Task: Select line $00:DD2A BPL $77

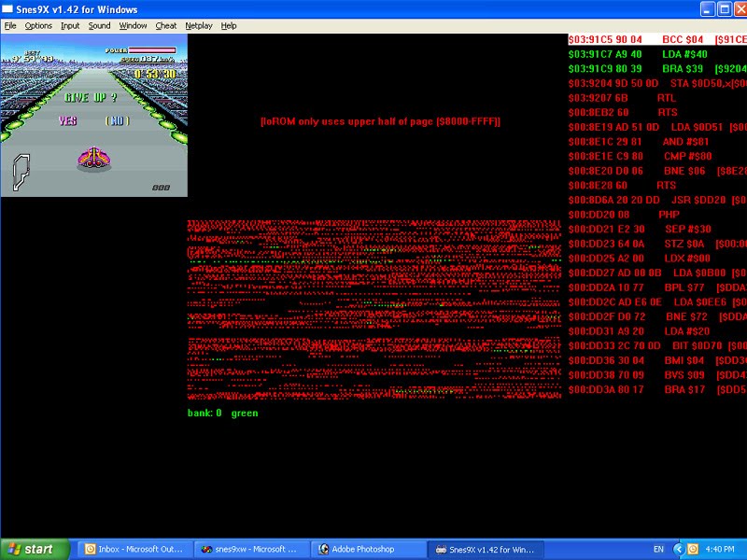Action: click(x=657, y=287)
